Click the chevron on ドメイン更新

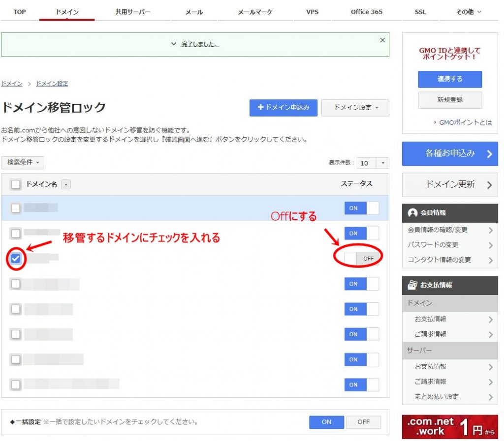point(489,185)
